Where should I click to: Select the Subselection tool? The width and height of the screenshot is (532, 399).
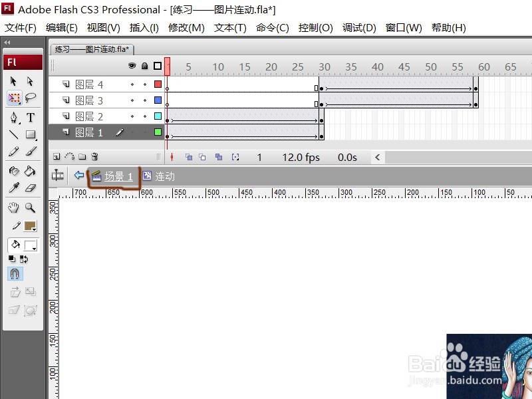tap(30, 81)
